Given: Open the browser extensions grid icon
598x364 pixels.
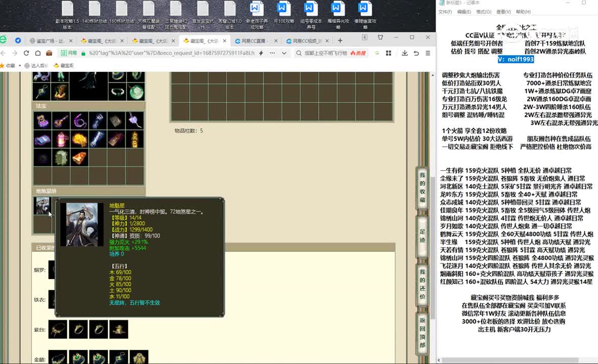Looking at the screenshot, I should [x=389, y=53].
